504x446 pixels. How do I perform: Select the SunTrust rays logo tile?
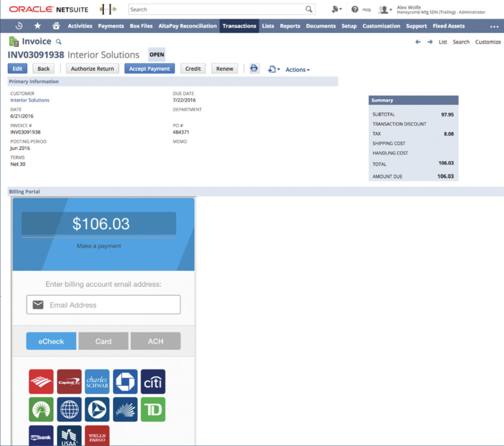(x=125, y=409)
